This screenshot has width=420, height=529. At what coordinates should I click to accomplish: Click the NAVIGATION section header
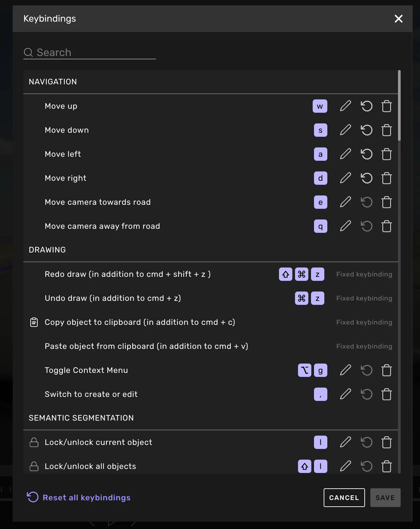[53, 82]
